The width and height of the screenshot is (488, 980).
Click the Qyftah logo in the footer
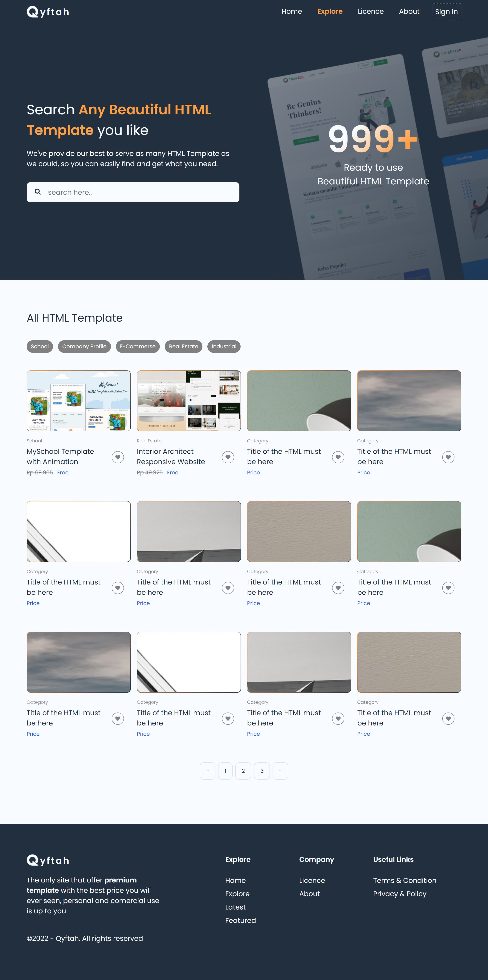[x=48, y=860]
